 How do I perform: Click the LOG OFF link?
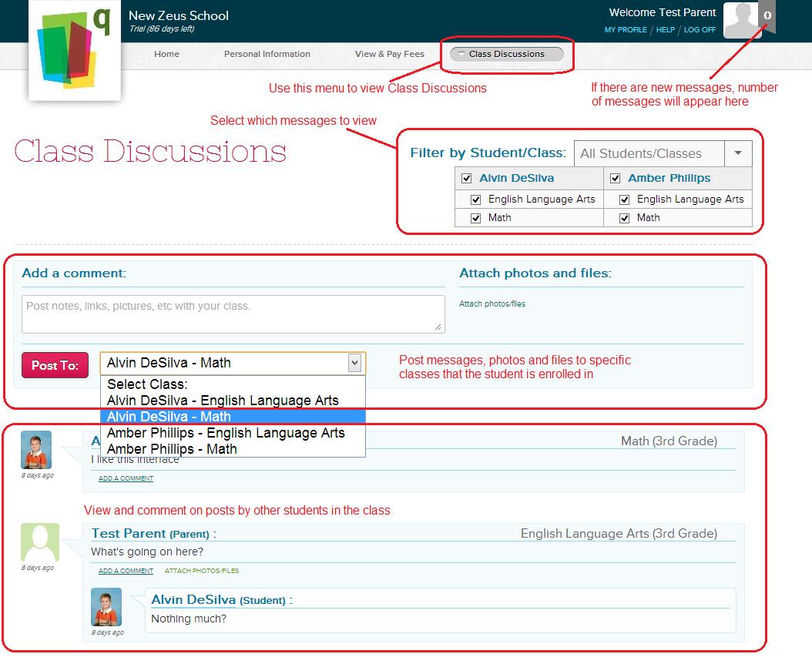click(x=700, y=29)
